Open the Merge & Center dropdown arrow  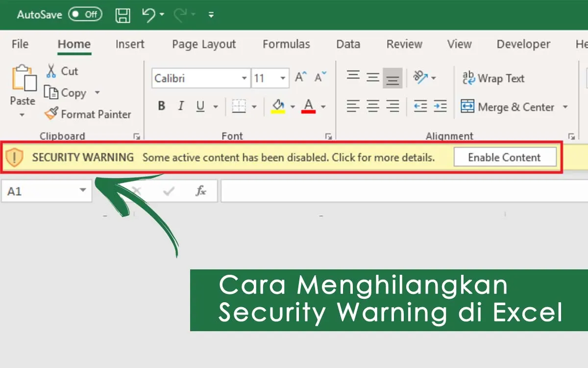[565, 106]
